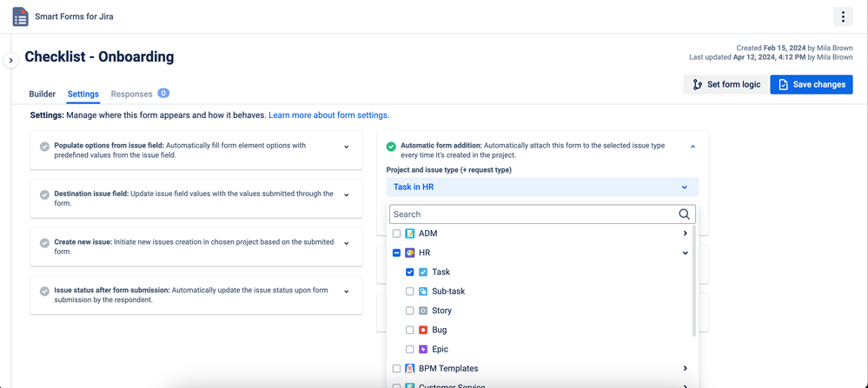Click the BPM Templates project icon
Viewport: 868px width, 388px height.
pos(409,369)
